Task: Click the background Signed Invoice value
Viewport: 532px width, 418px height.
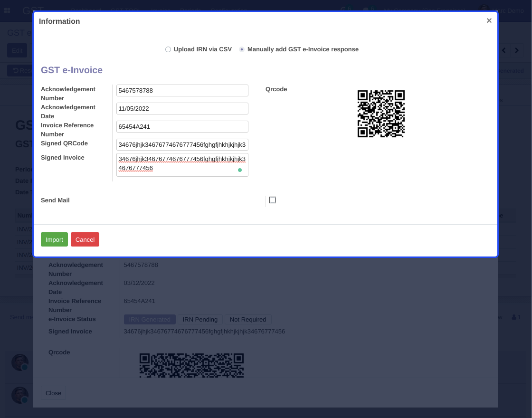Action: point(204,332)
